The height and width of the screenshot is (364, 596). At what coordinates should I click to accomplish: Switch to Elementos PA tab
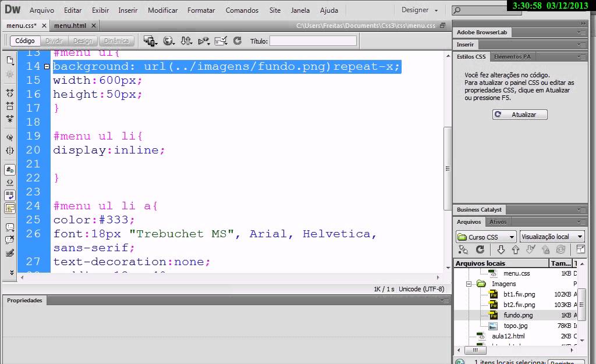[x=512, y=56]
